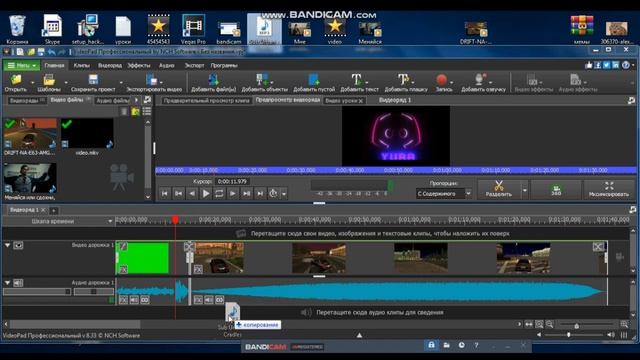The height and width of the screenshot is (360, 640).
Task: Click Добавить текст tool
Action: click(359, 83)
